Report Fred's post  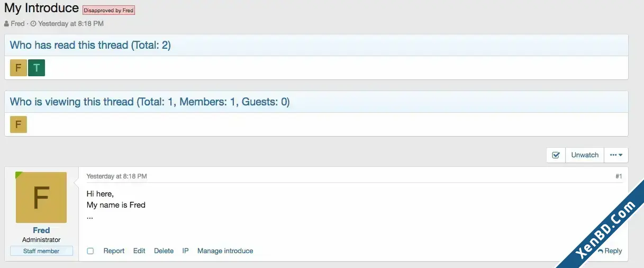pos(114,251)
